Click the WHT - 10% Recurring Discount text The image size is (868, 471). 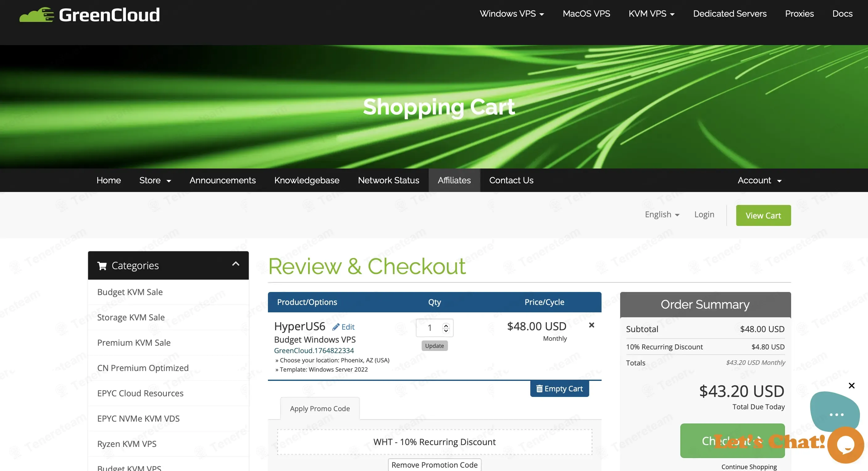click(434, 442)
